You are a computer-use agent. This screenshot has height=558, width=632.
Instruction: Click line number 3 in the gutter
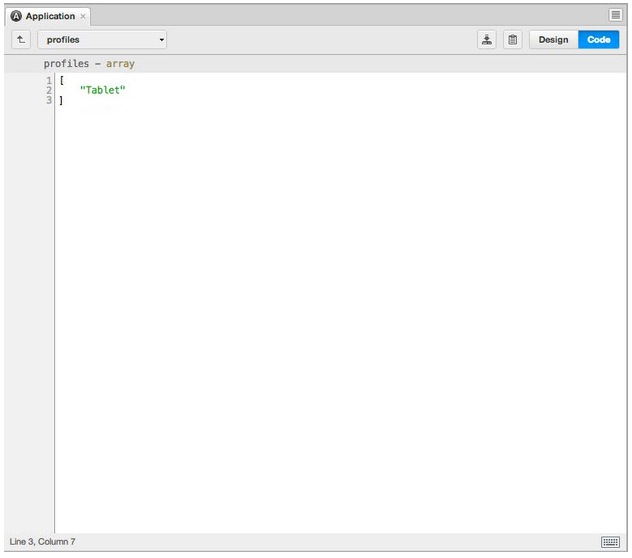pos(48,100)
